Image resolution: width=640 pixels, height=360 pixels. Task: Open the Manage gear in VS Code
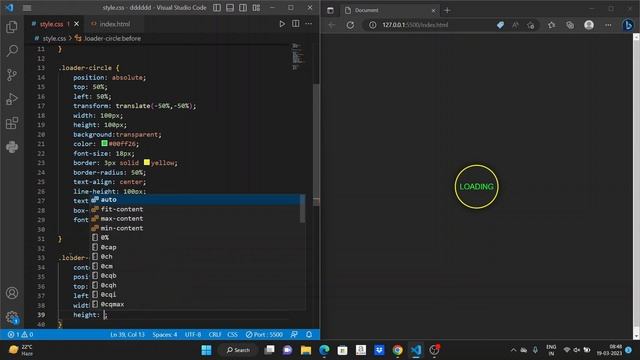[12, 317]
